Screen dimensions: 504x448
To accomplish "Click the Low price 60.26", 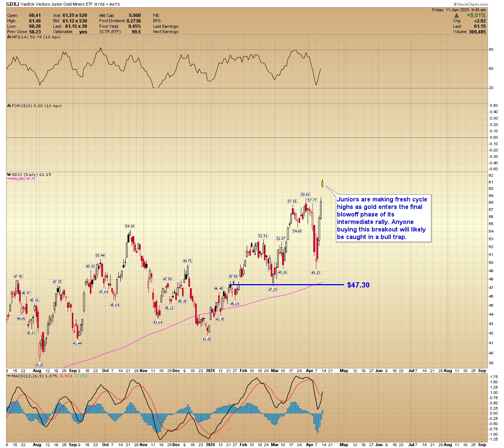I will coord(35,26).
